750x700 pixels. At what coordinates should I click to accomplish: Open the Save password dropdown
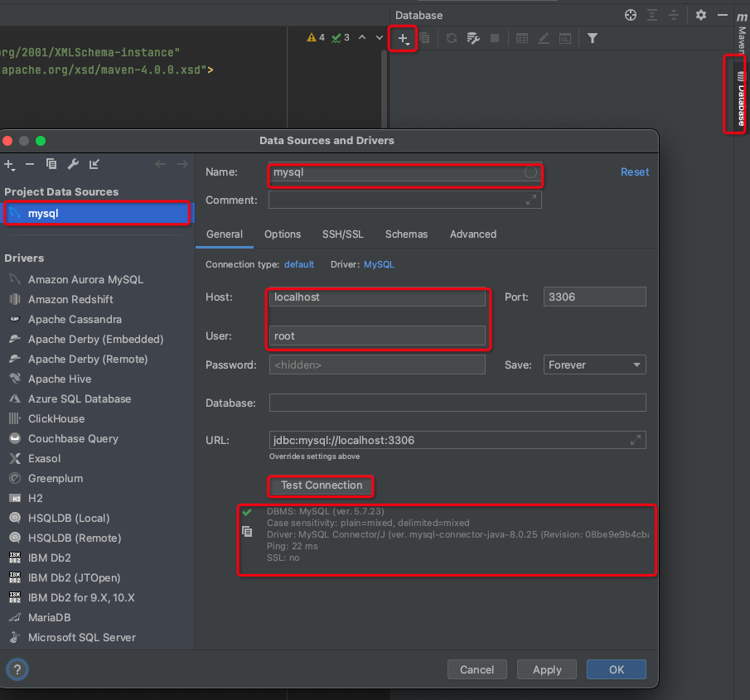pyautogui.click(x=594, y=364)
